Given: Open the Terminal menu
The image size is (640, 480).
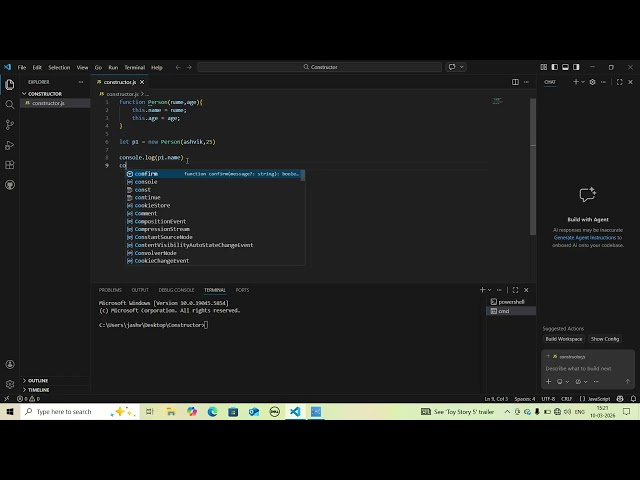Looking at the screenshot, I should point(135,67).
